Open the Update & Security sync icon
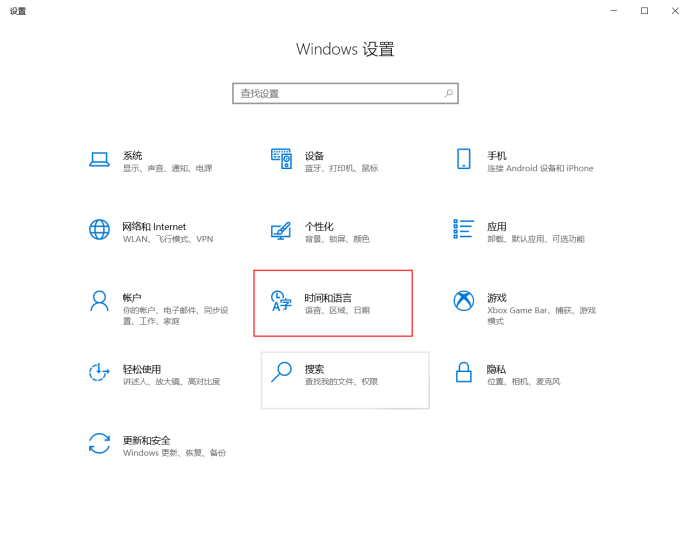The image size is (692, 540). (x=99, y=443)
